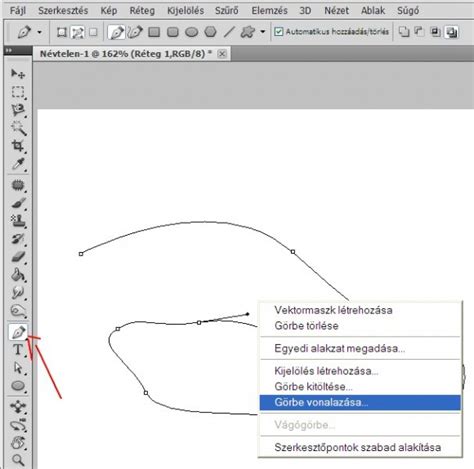474x469 pixels.
Task: Select the Dodge tool
Action: click(x=18, y=311)
